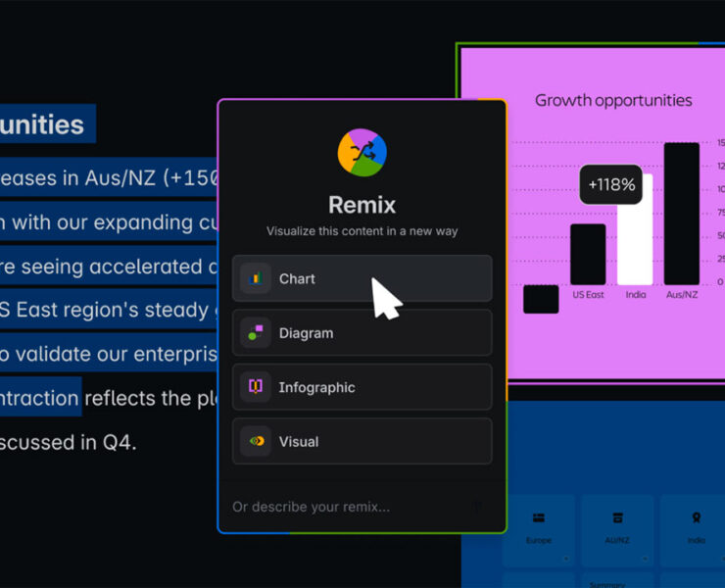The height and width of the screenshot is (588, 725).
Task: Click the +118% tooltip on the chart
Action: click(x=611, y=184)
